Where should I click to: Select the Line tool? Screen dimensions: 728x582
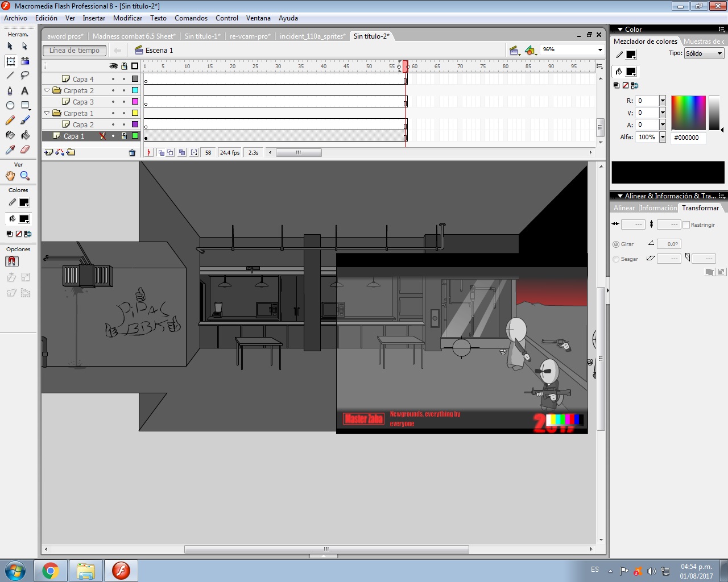[10, 75]
